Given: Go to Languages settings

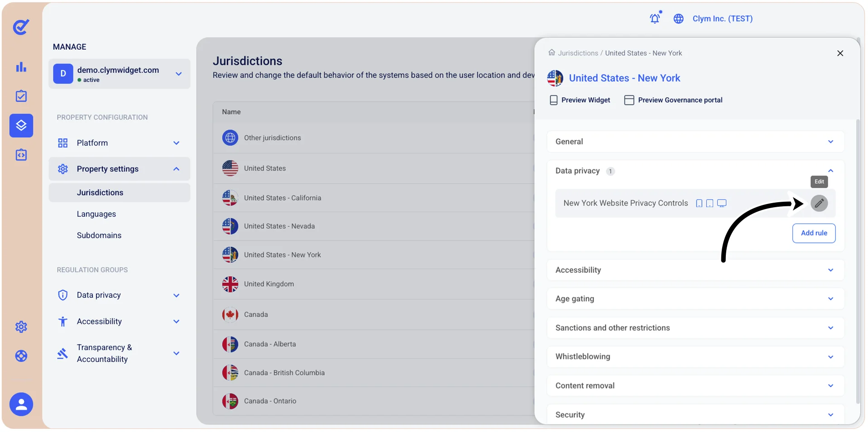Looking at the screenshot, I should coord(96,214).
